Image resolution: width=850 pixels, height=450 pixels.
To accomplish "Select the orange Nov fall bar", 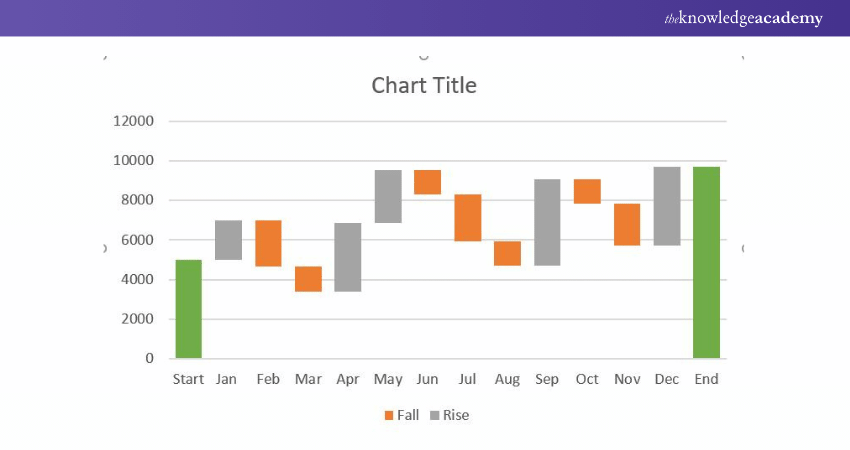I will (x=627, y=224).
